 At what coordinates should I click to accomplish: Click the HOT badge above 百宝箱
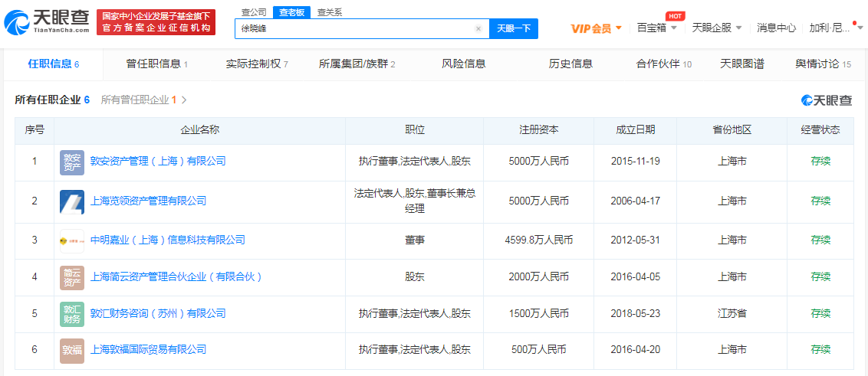674,16
